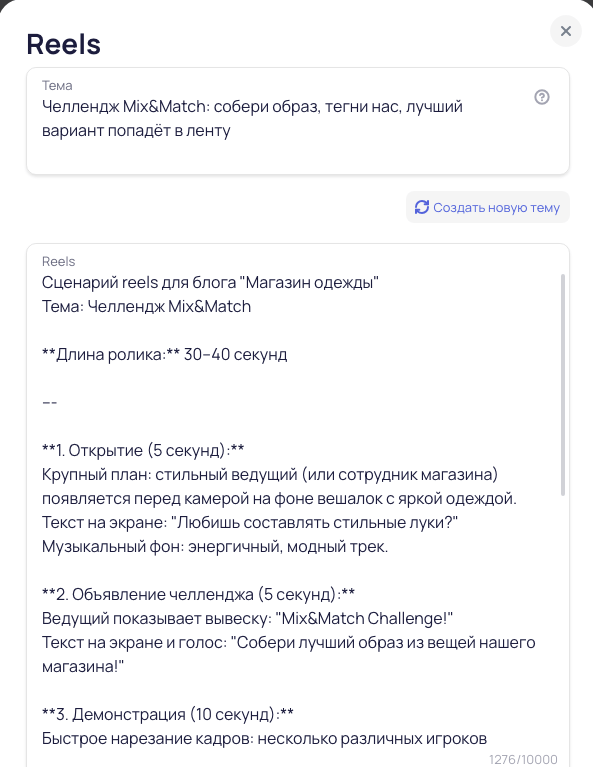
Task: Click the double-dash separator line in script
Action: point(49,402)
